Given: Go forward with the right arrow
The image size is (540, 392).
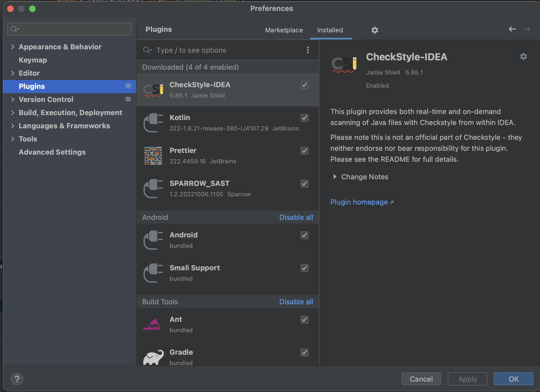Looking at the screenshot, I should coord(527,29).
